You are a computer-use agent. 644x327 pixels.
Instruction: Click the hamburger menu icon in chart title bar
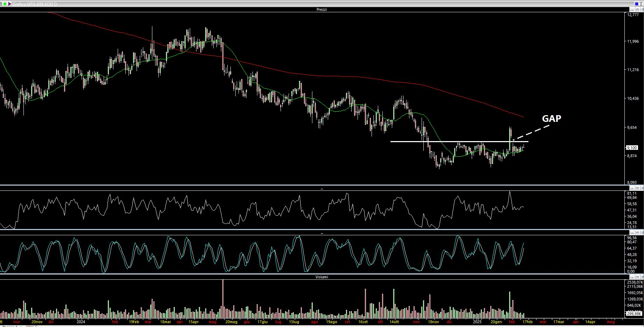click(1, 4)
